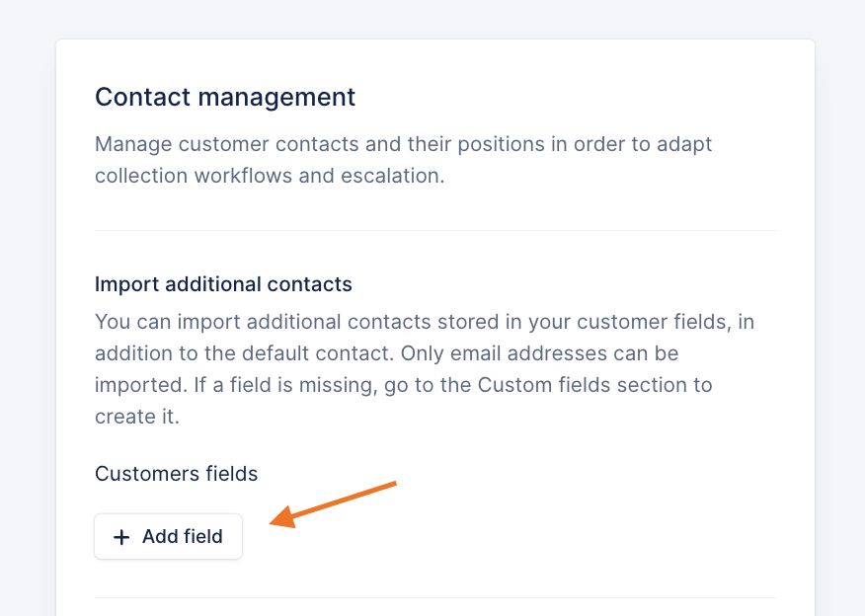The image size is (865, 616).
Task: Click the orange arrow annotation
Action: click(336, 503)
